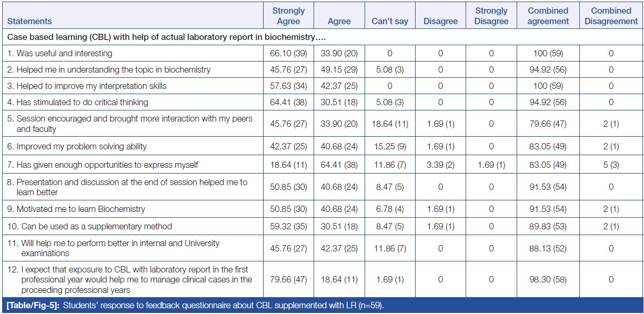Click the 5 (3) combined disagreement cell
This screenshot has height=314, width=644.
pos(610,165)
